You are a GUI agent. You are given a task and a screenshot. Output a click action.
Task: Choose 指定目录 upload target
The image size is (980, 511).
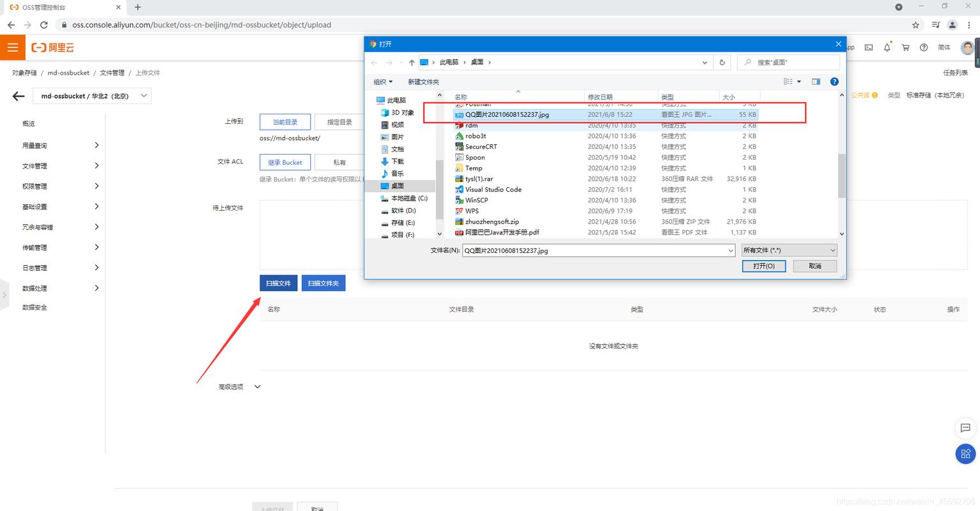pos(339,122)
